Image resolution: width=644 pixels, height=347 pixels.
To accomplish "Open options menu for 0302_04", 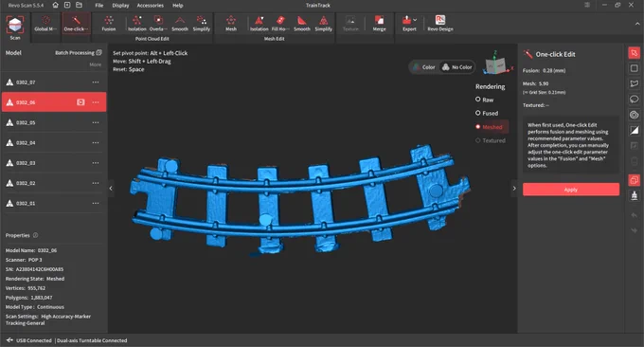I will (96, 142).
